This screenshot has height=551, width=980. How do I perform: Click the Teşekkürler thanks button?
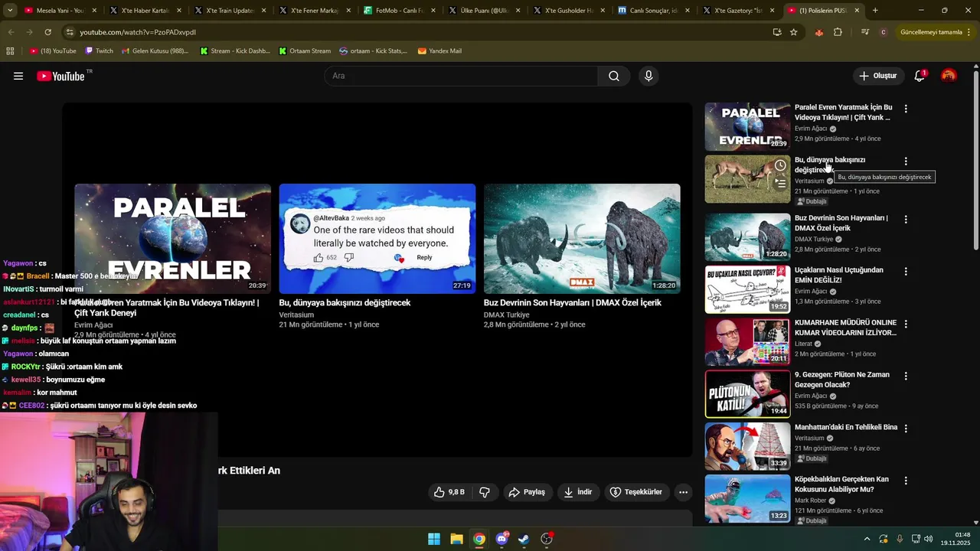[635, 492]
